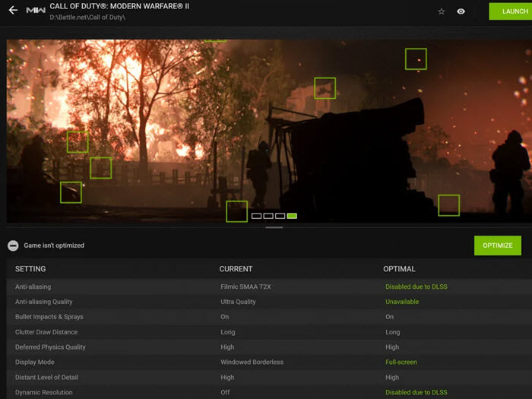The width and height of the screenshot is (532, 399).
Task: Click Anti-aliasing 'Disabled due to DLSS' optimal value
Action: coord(416,287)
